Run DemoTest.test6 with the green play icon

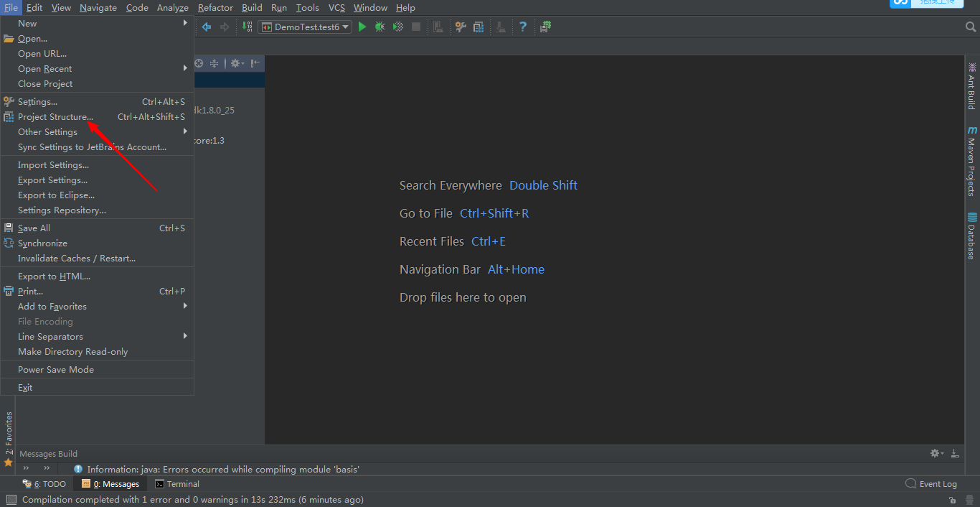click(362, 27)
